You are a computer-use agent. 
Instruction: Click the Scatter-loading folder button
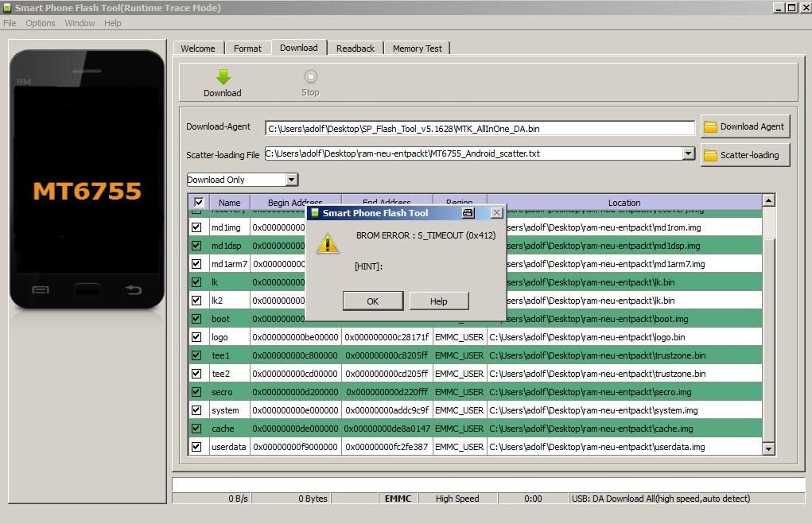(745, 155)
